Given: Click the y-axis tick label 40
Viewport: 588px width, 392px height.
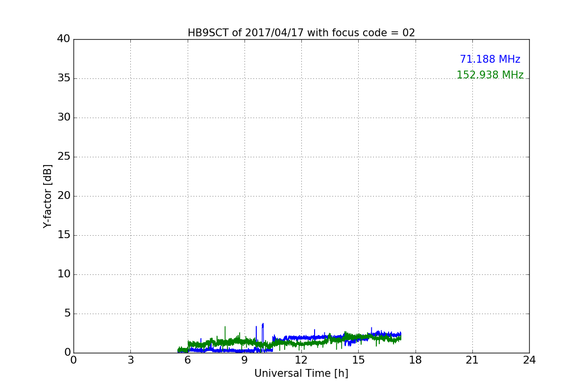Looking at the screenshot, I should [x=64, y=39].
